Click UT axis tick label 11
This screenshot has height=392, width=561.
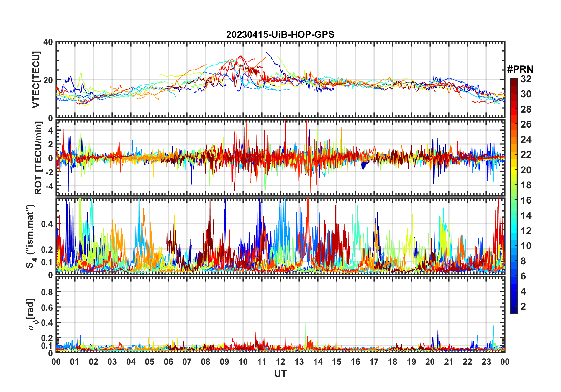(262, 362)
